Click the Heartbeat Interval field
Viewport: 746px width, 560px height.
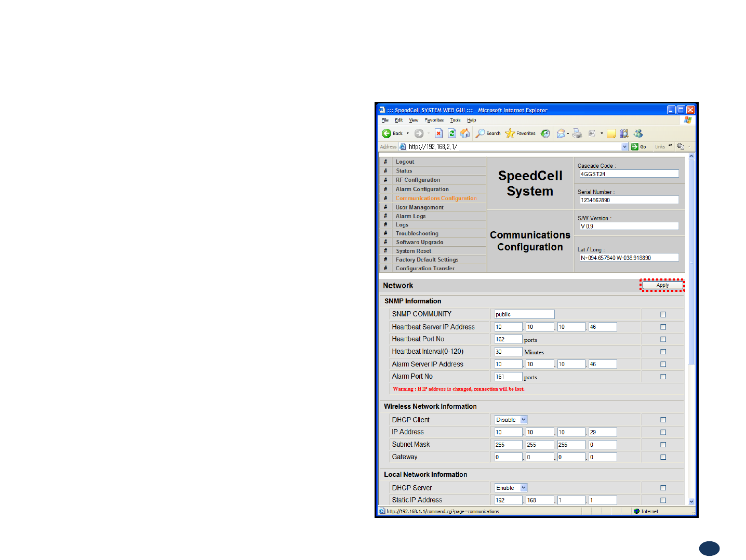[x=508, y=352]
